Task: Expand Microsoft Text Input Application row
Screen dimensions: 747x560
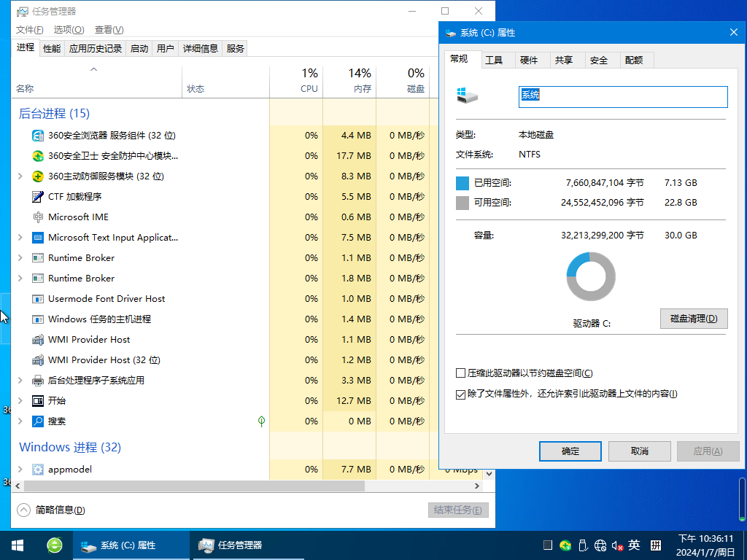Action: [20, 238]
